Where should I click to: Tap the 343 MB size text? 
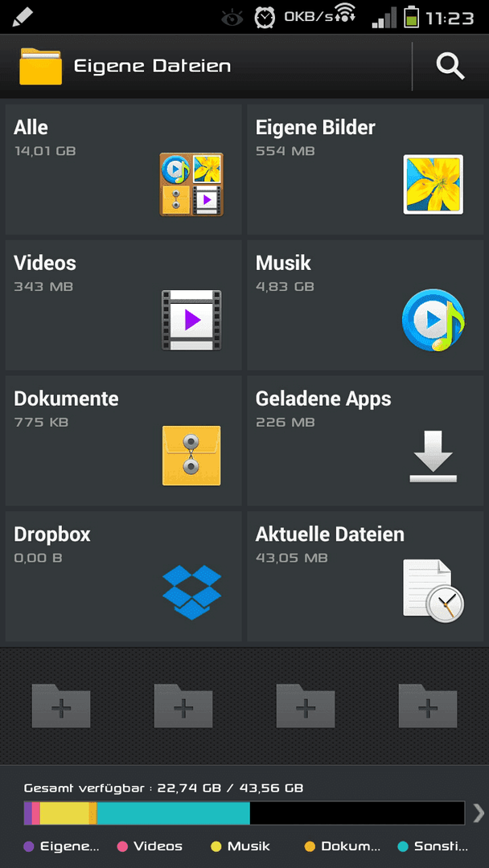[x=43, y=286]
